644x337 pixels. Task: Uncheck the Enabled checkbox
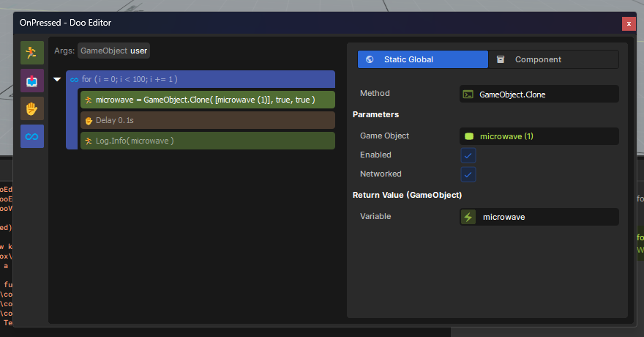[468, 155]
